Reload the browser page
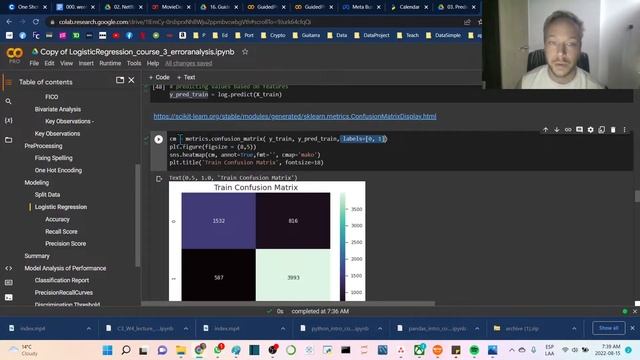This screenshot has width=640, height=360. point(36,22)
